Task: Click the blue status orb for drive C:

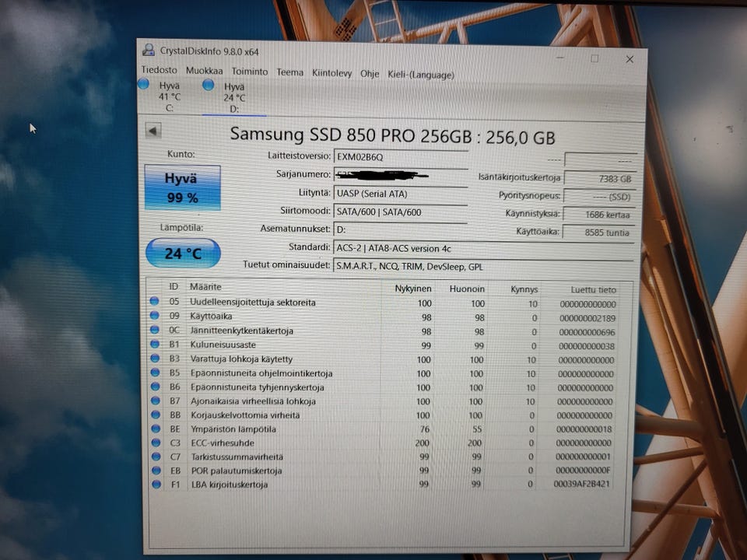Action: (143, 84)
